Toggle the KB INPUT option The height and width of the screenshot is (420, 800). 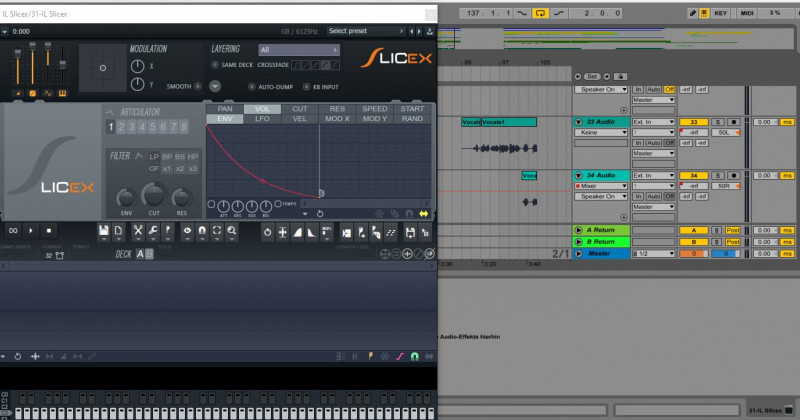[305, 87]
